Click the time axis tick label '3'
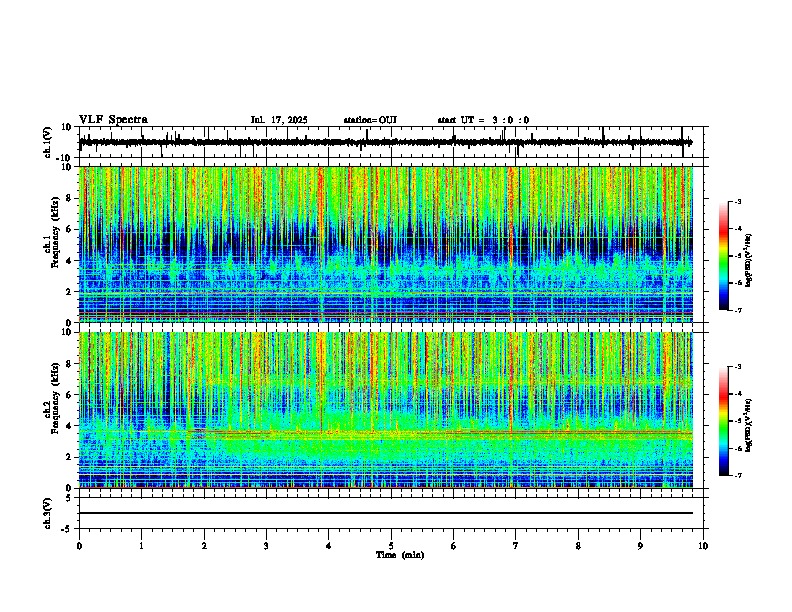 (266, 546)
